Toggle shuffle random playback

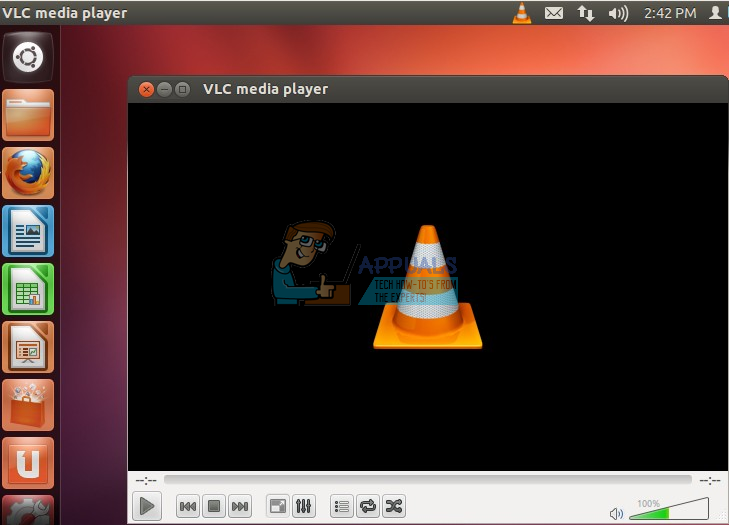pyautogui.click(x=394, y=507)
